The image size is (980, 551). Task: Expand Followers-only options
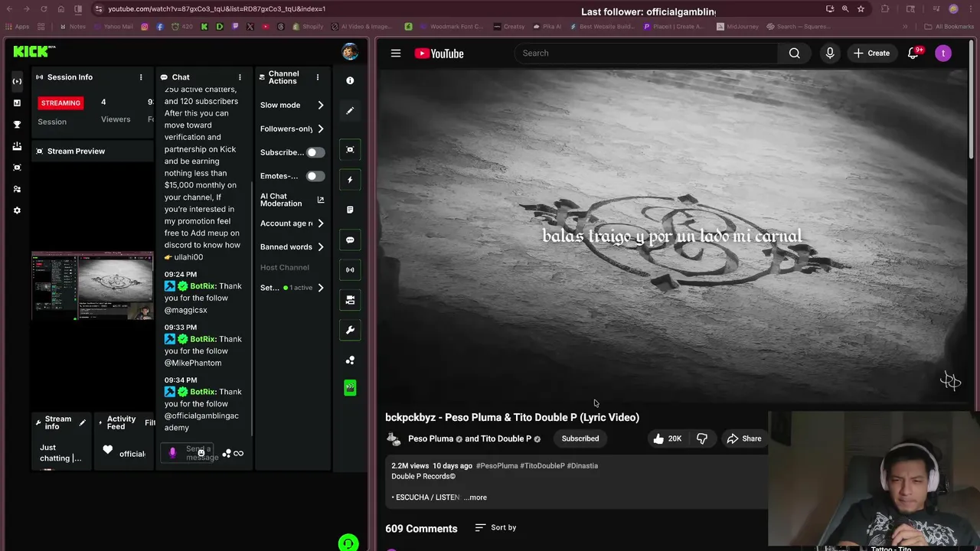[x=292, y=129]
